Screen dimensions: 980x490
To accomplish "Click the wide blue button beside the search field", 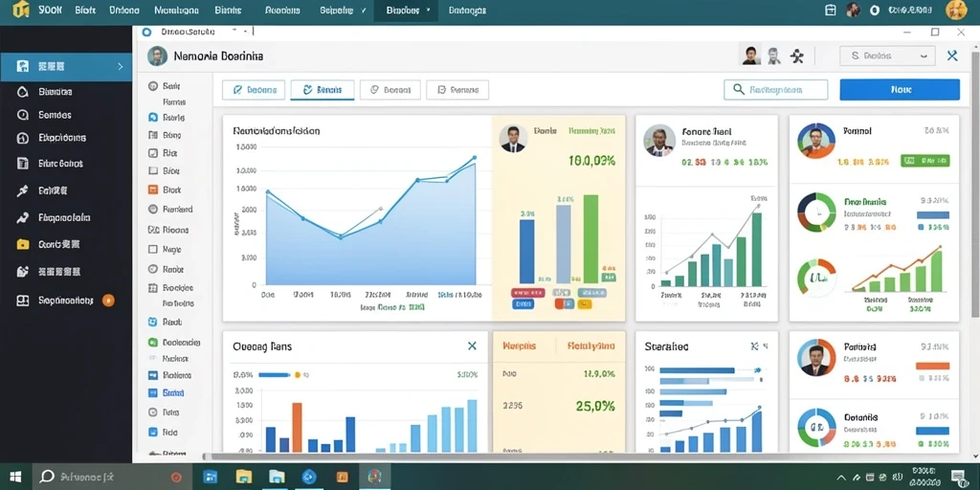I will [900, 89].
